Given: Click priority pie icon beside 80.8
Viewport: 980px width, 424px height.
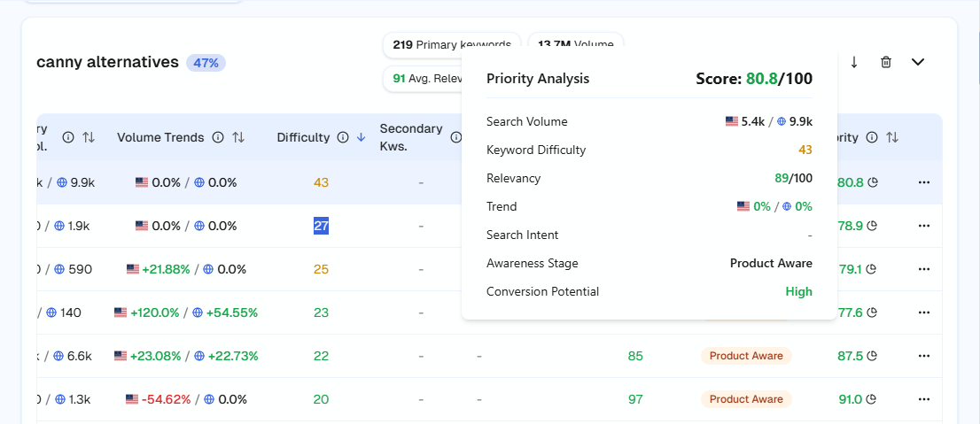Looking at the screenshot, I should pos(873,182).
